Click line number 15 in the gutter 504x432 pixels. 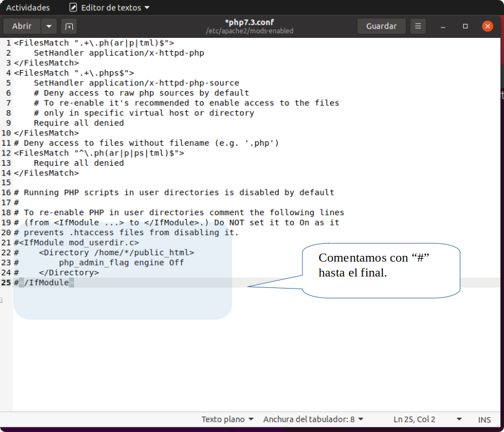click(x=6, y=183)
